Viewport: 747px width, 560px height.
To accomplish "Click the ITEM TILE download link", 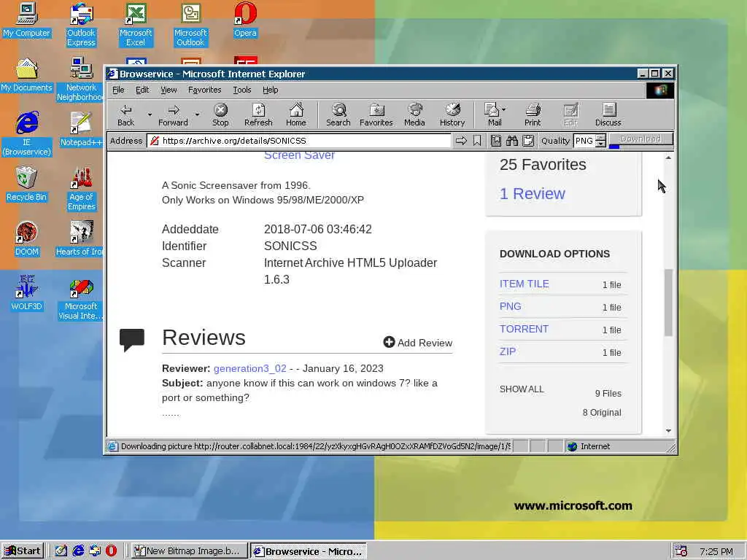I will pos(524,284).
